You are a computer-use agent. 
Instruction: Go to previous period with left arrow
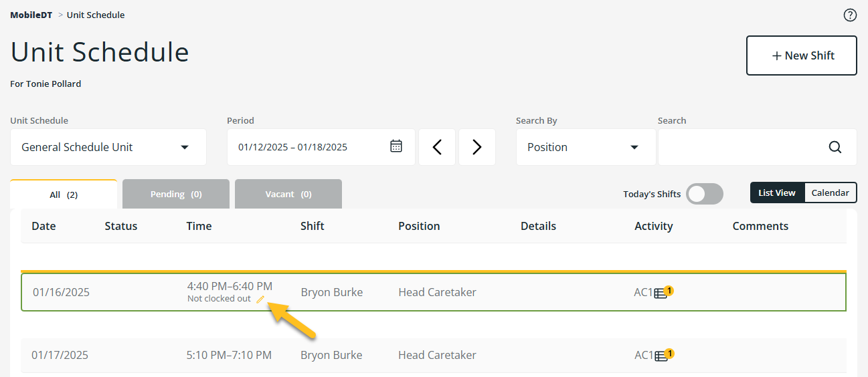click(x=437, y=147)
